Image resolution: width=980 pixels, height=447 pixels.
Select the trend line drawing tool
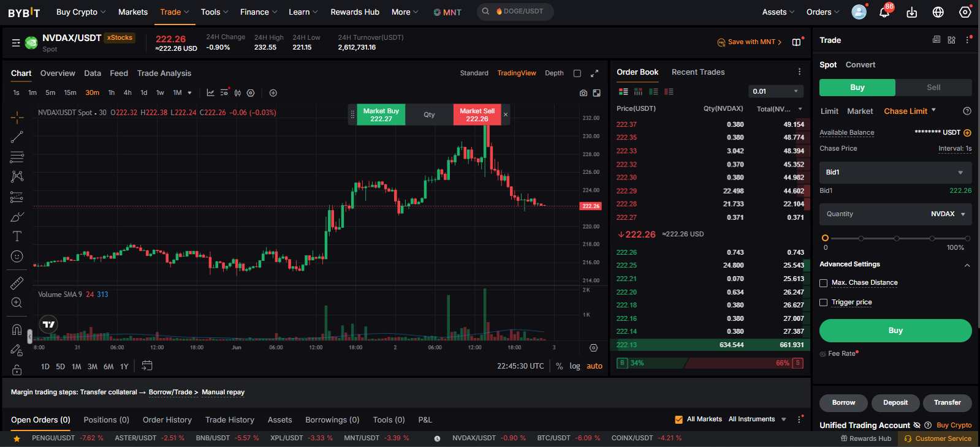coord(17,137)
